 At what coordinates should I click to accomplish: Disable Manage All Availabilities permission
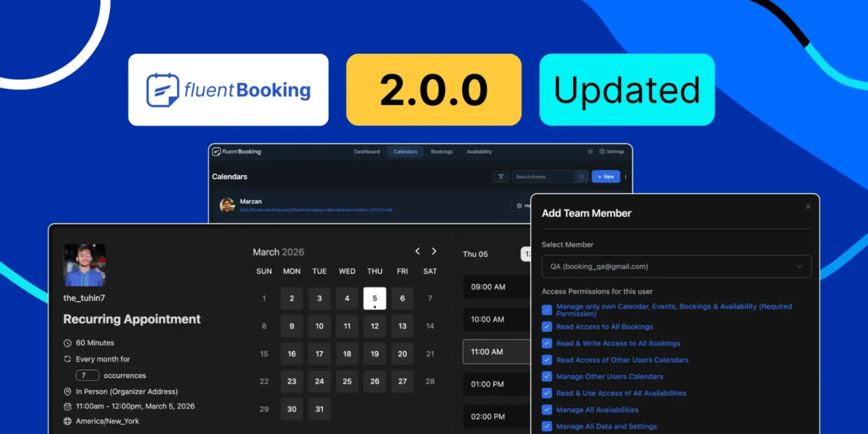(547, 410)
